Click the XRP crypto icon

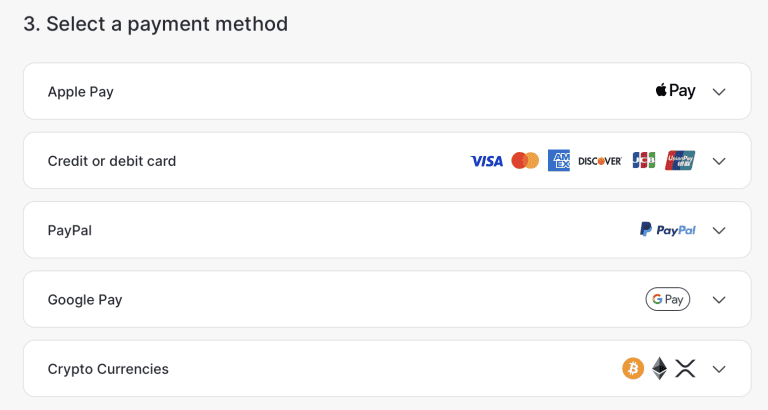(685, 369)
